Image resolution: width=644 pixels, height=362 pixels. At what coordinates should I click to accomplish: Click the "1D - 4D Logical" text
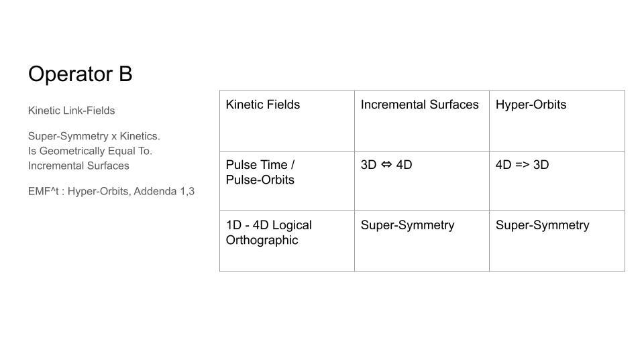coord(268,225)
